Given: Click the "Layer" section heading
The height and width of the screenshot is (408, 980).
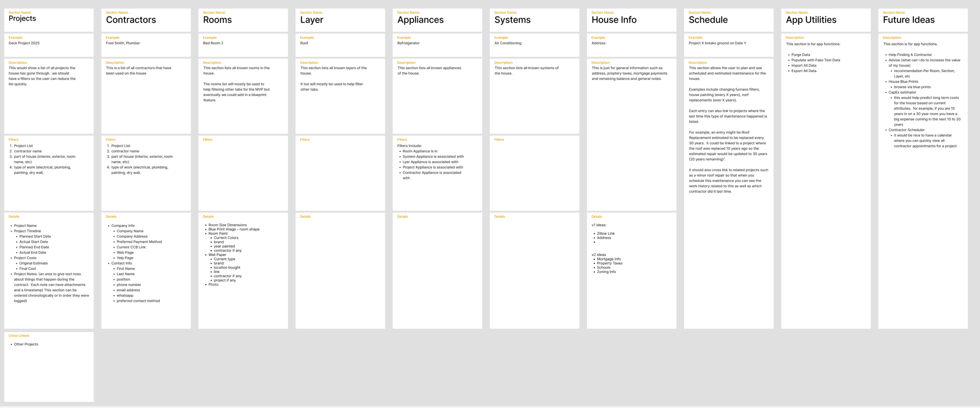Looking at the screenshot, I should click(312, 20).
